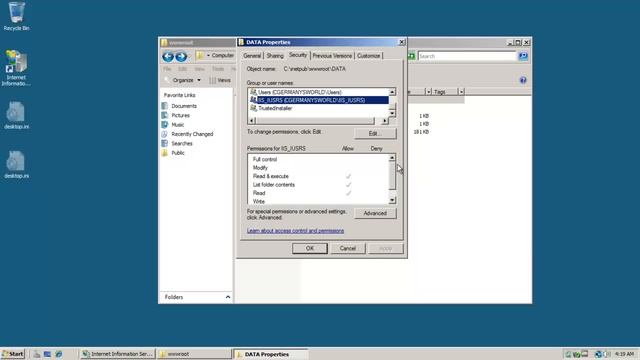The image size is (640, 360).
Task: Open address bar Computer breadcrumb dropdown
Action: pos(208,55)
